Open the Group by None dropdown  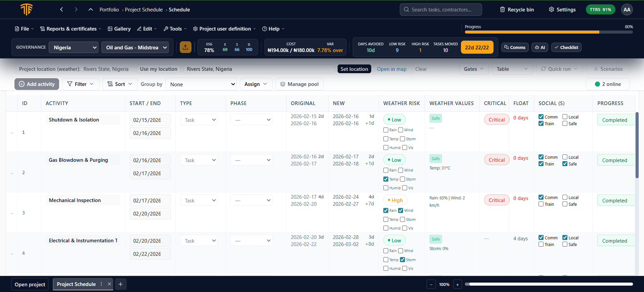click(201, 84)
